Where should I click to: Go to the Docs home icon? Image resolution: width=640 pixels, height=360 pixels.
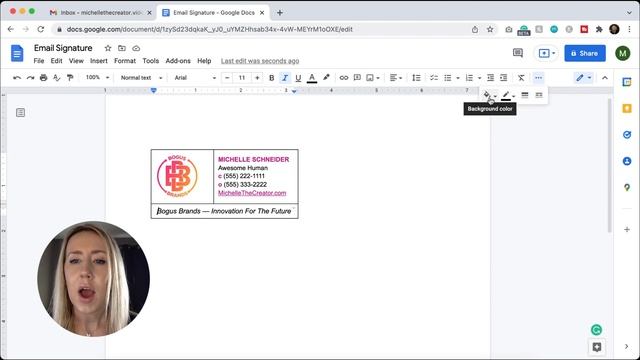(17, 53)
